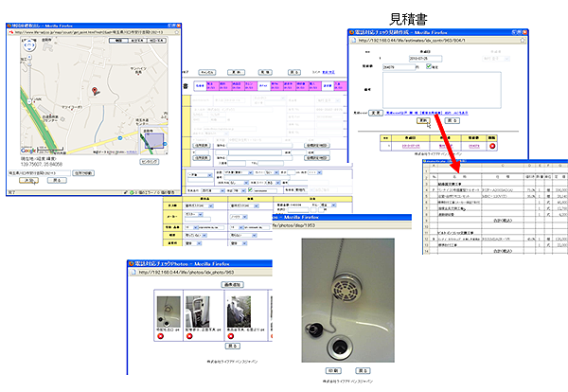Viewport: 568px width, 392px height.
Task: Click the 変更 button beside the estimate file link
Action: coord(376,113)
